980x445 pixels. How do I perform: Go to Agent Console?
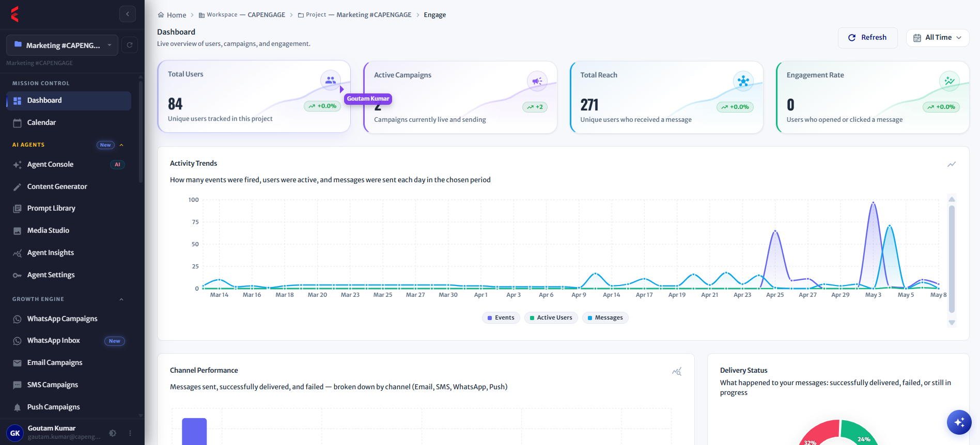(x=69, y=165)
